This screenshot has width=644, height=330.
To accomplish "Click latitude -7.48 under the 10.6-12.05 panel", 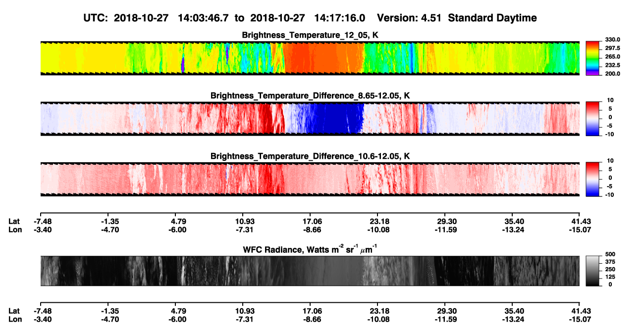I will [43, 221].
